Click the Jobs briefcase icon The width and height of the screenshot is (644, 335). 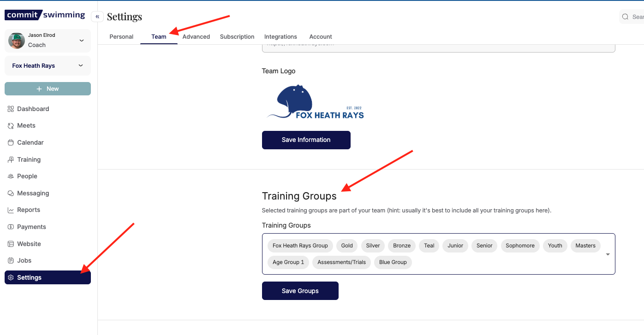click(11, 260)
